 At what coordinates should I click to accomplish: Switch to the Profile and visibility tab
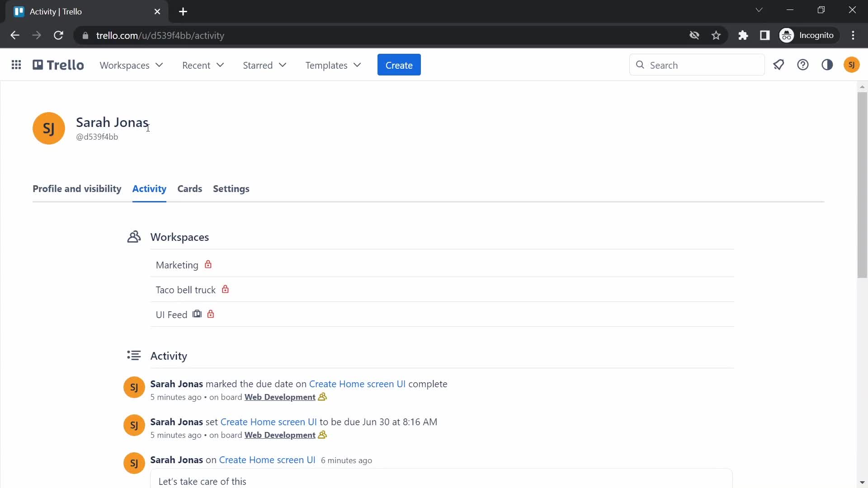pyautogui.click(x=77, y=188)
